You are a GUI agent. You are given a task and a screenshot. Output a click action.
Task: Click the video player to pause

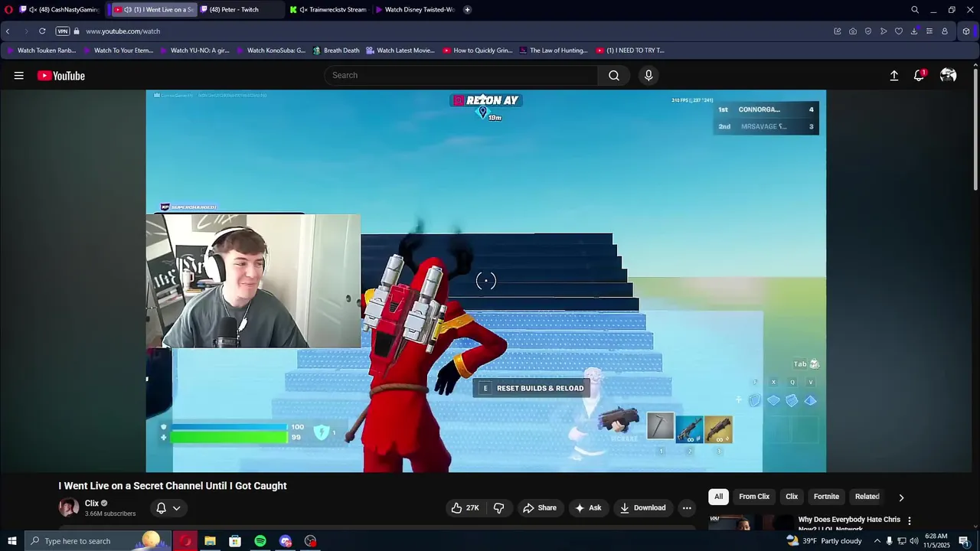(486, 281)
